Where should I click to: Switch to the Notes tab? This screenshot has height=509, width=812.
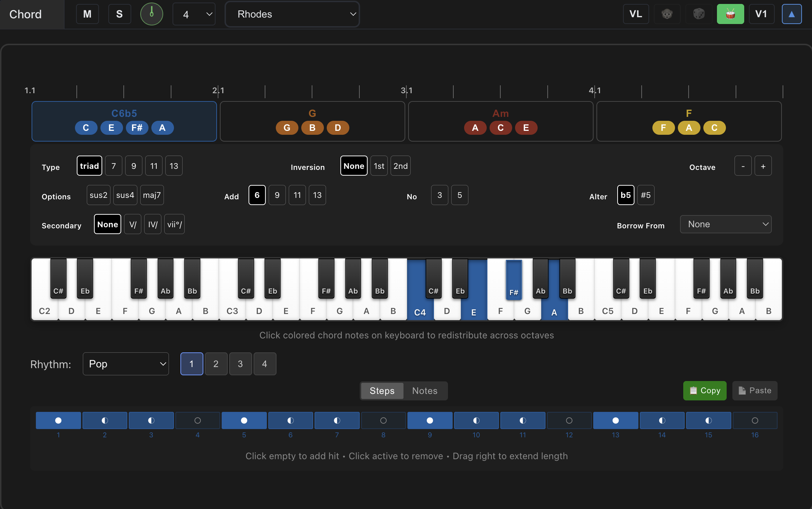[x=425, y=391]
